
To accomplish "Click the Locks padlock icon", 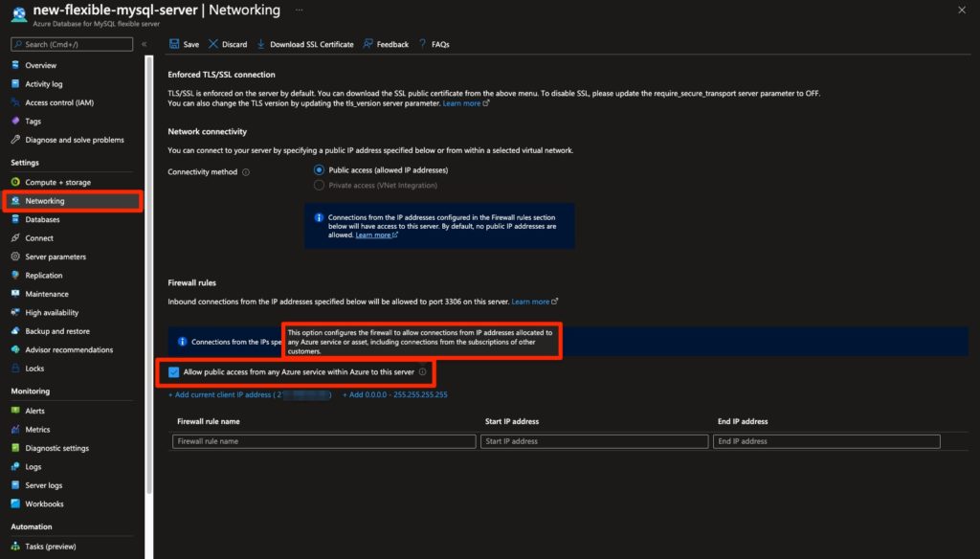I will (x=15, y=369).
